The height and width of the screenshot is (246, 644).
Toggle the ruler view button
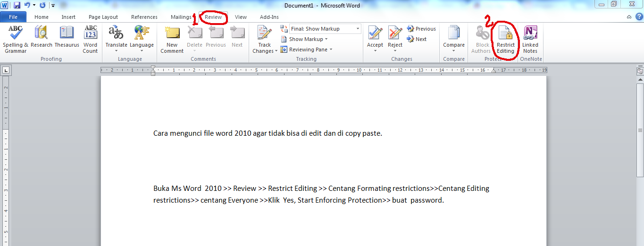point(640,72)
